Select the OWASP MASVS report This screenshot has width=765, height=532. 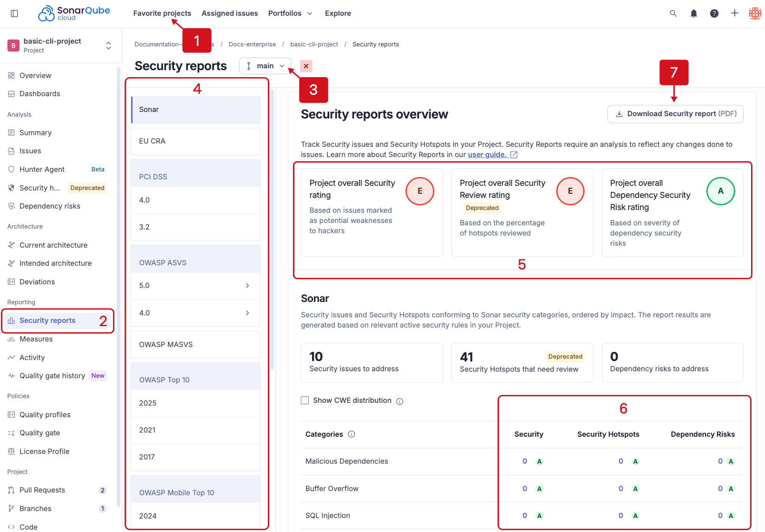pos(195,345)
